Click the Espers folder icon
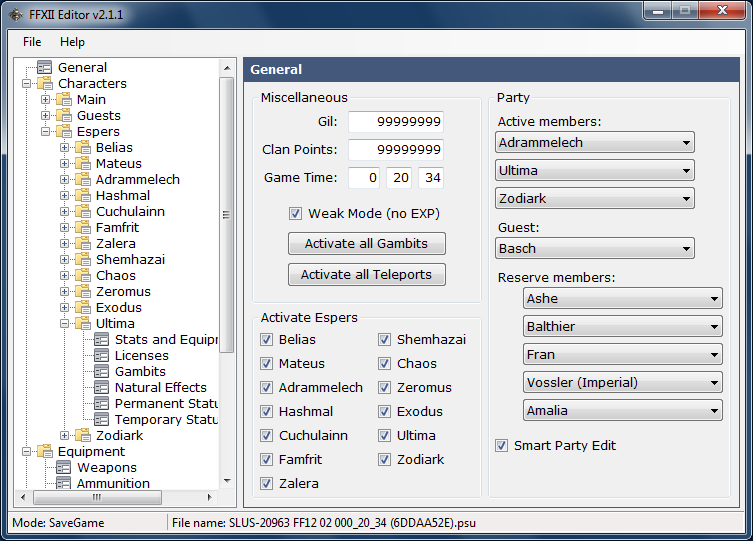 (64, 131)
